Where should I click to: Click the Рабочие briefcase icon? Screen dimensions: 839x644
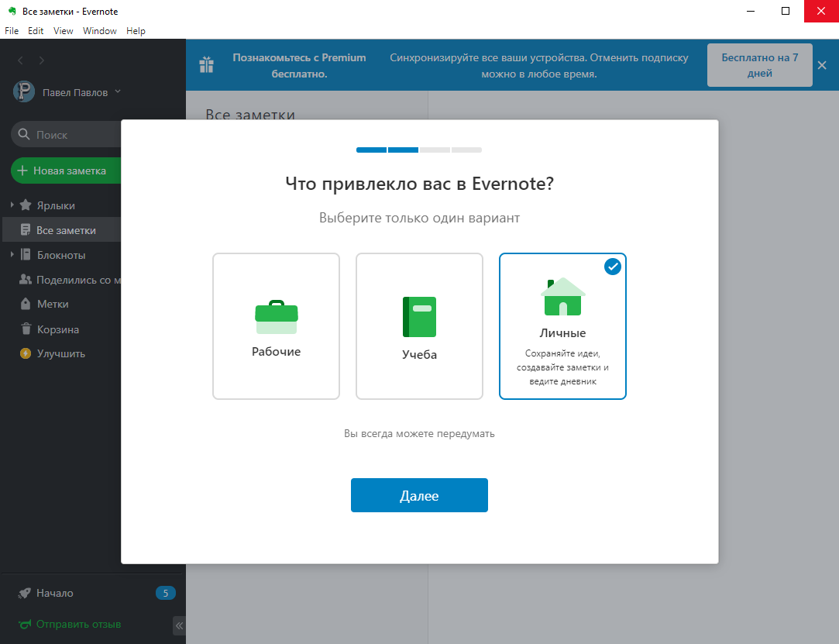point(276,317)
